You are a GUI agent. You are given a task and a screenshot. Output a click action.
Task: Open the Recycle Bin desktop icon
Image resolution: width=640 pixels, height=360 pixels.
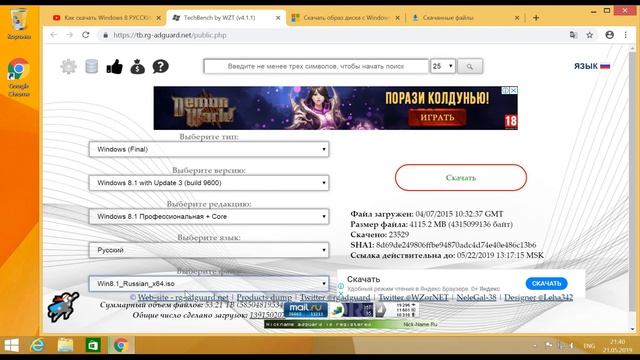(19, 24)
